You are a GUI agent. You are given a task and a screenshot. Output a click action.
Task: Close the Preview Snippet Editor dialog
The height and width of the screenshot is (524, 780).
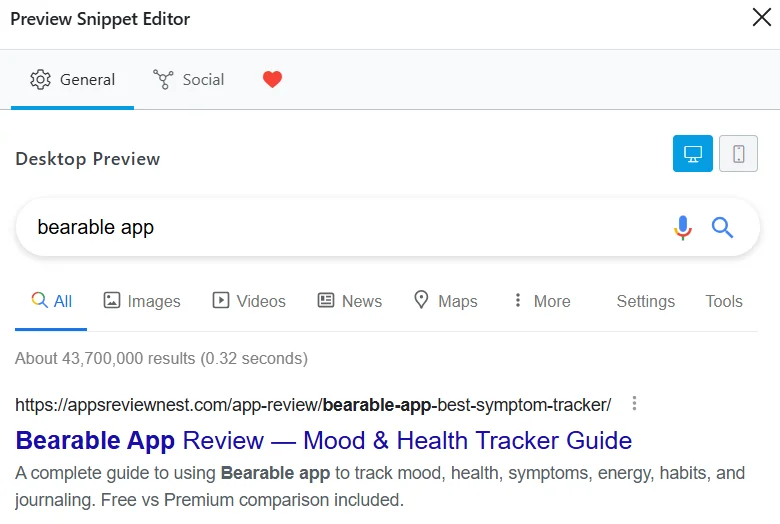point(762,17)
